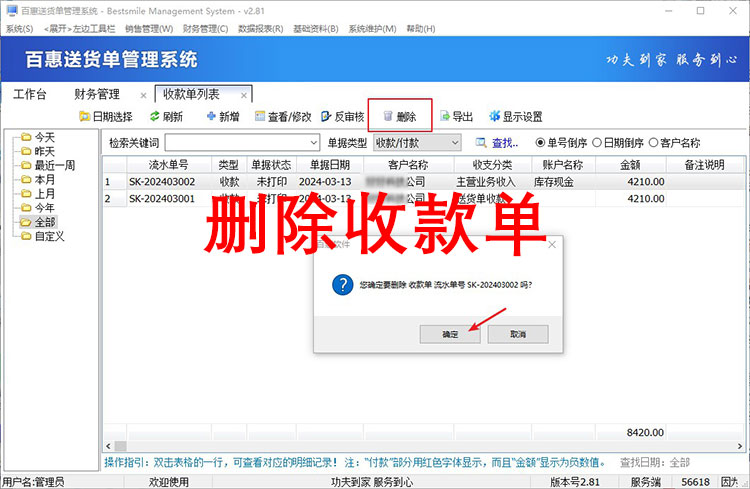The height and width of the screenshot is (489, 750).
Task: Click 确定 button in the confirmation dialog
Action: pos(450,334)
